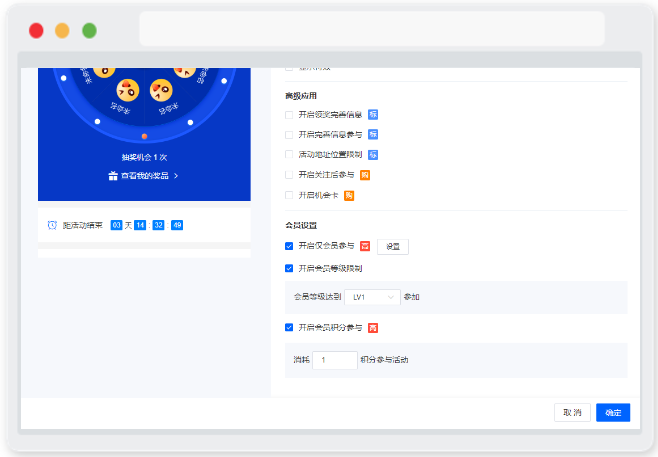Click the 14 hours countdown box
The height and width of the screenshot is (457, 658).
[x=140, y=225]
